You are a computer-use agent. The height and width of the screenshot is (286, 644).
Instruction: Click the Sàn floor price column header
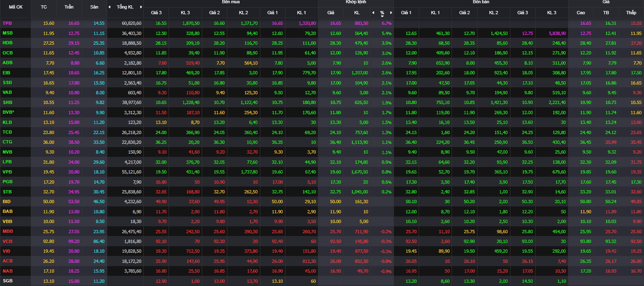(94, 7)
